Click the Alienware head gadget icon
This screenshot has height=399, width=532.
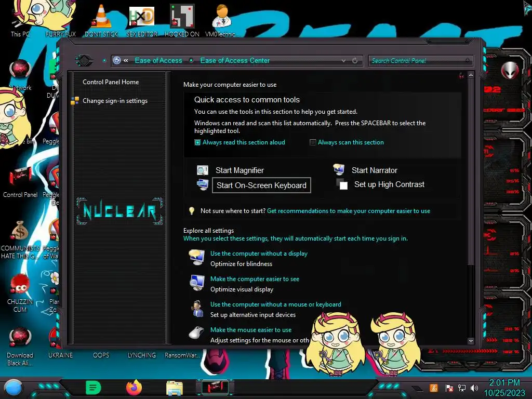pyautogui.click(x=510, y=70)
